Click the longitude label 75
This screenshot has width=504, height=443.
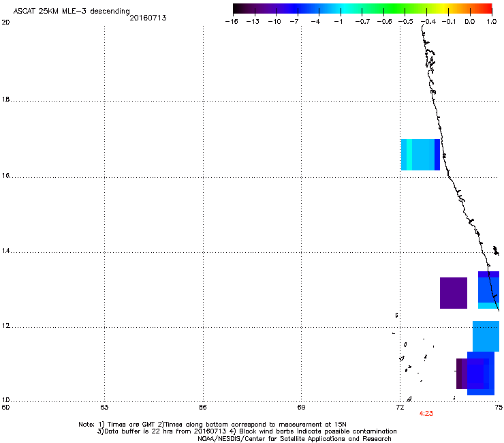(x=499, y=408)
